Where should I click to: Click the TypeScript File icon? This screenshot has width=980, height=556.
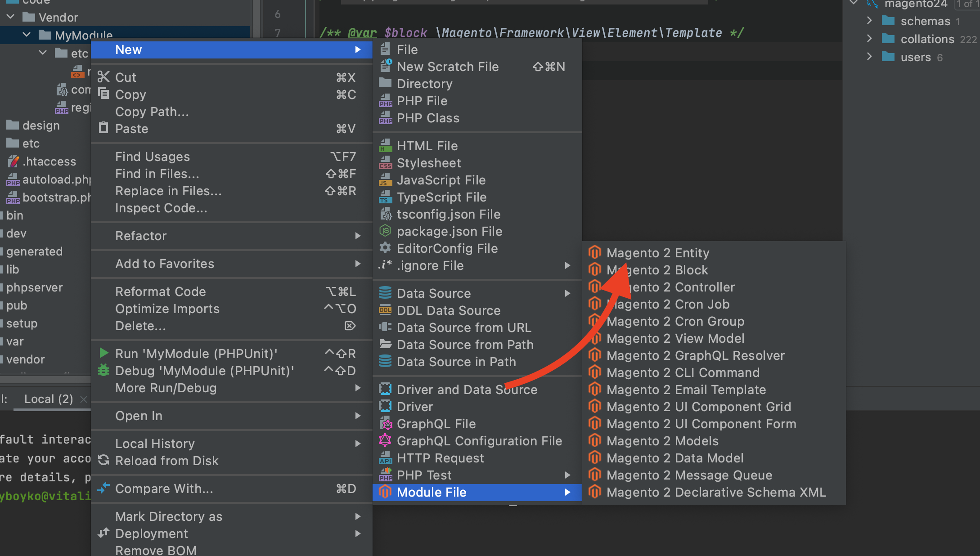(385, 197)
